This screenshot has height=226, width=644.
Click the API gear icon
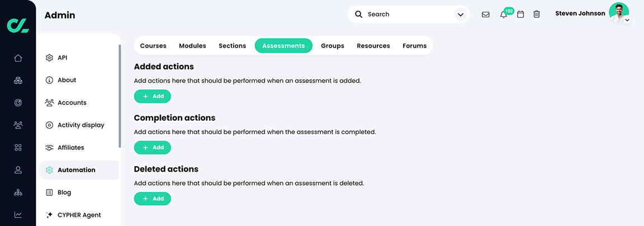point(49,58)
